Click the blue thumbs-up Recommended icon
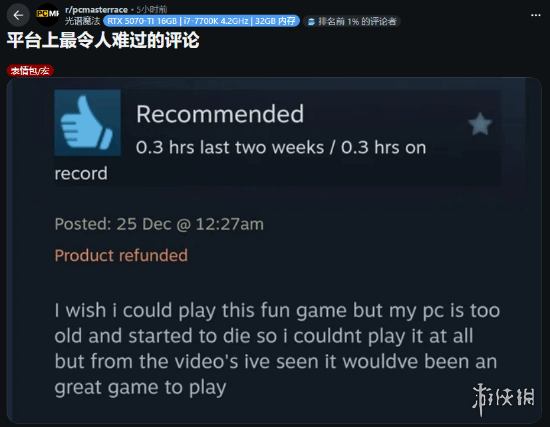The width and height of the screenshot is (550, 427). [x=87, y=122]
